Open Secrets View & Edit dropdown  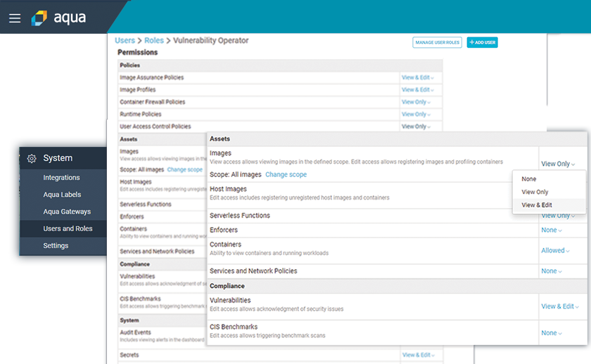419,355
